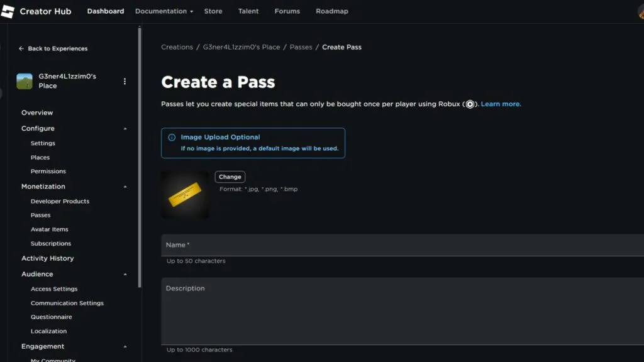The width and height of the screenshot is (644, 362).
Task: Click the default gold pass ticket image
Action: tap(185, 195)
